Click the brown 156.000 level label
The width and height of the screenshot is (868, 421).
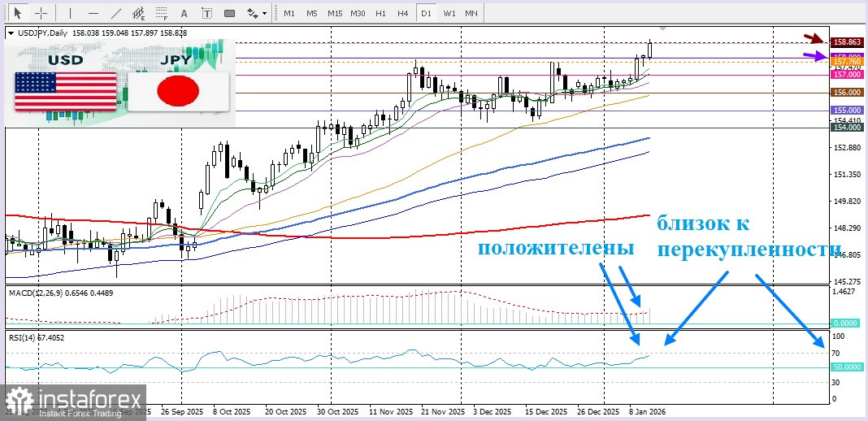point(846,93)
